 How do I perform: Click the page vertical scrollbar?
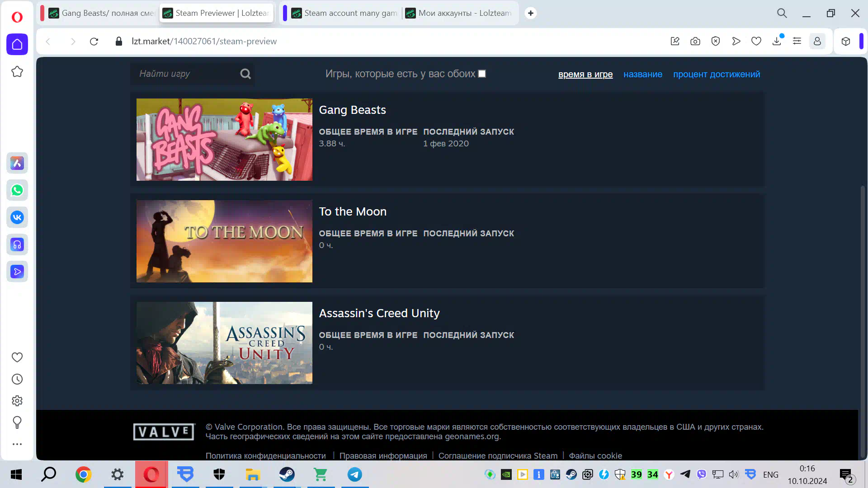click(x=863, y=321)
